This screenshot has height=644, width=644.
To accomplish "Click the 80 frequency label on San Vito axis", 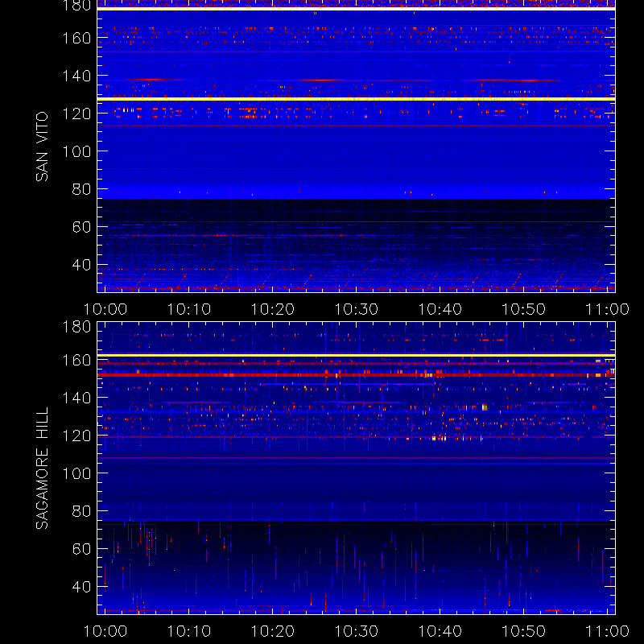I will (x=82, y=189).
